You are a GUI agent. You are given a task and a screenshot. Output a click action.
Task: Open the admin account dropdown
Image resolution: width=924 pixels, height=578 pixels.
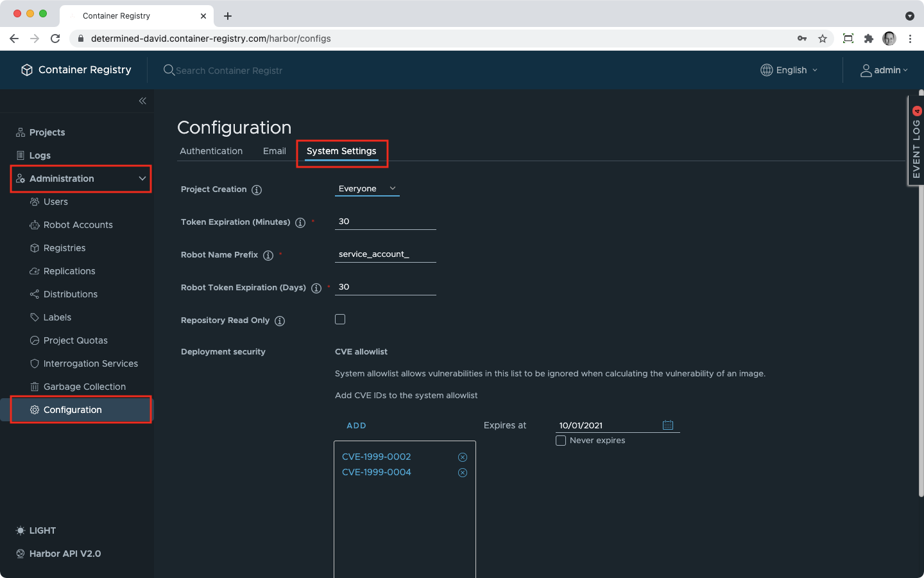(x=885, y=70)
